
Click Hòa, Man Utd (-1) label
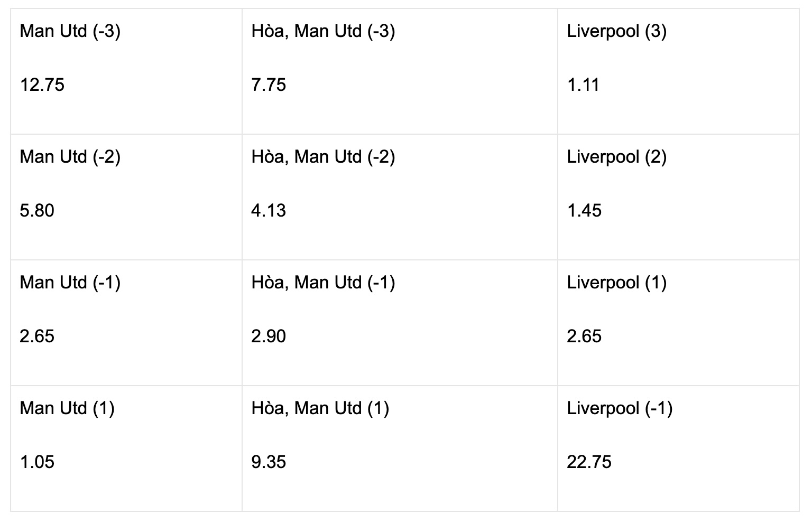[323, 283]
